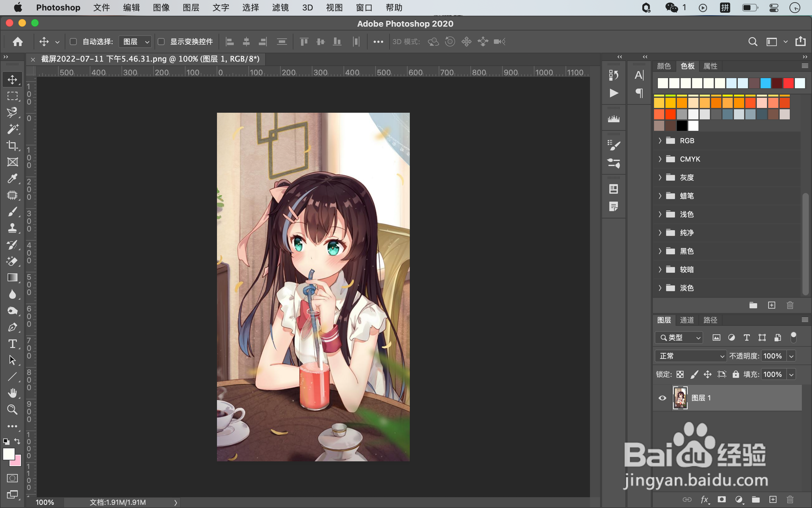Toggle layer filtering switch on or off
The image size is (812, 508).
(x=793, y=337)
